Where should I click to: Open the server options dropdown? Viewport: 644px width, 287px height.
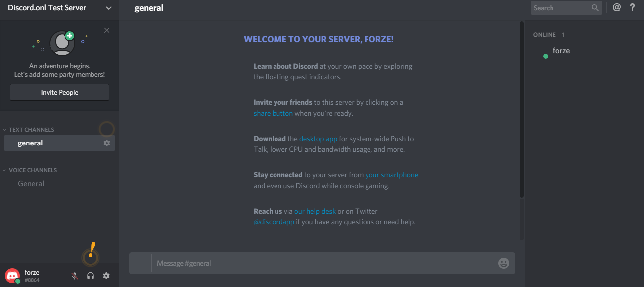108,8
